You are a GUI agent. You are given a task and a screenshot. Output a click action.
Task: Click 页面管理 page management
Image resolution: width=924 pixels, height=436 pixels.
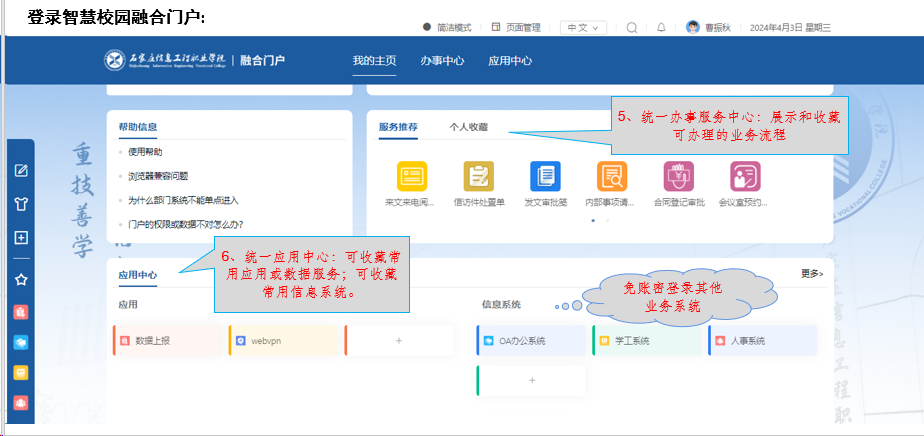tap(517, 28)
